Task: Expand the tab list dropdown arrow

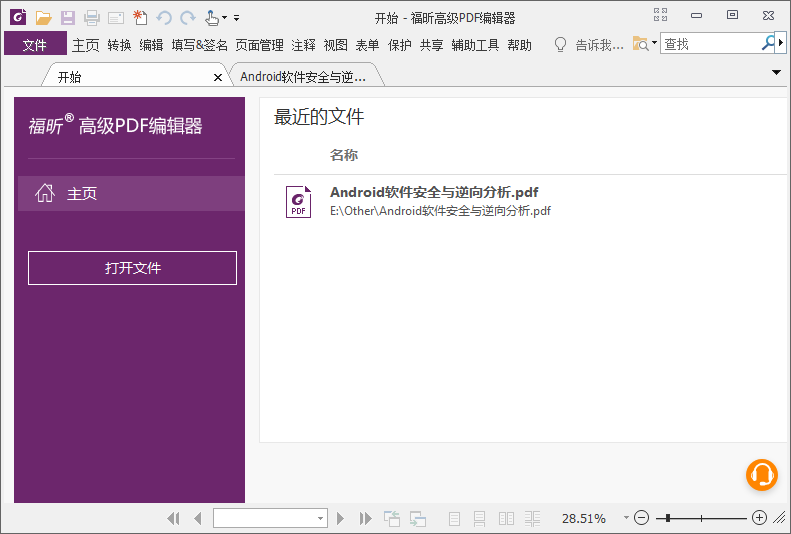Action: [x=776, y=73]
